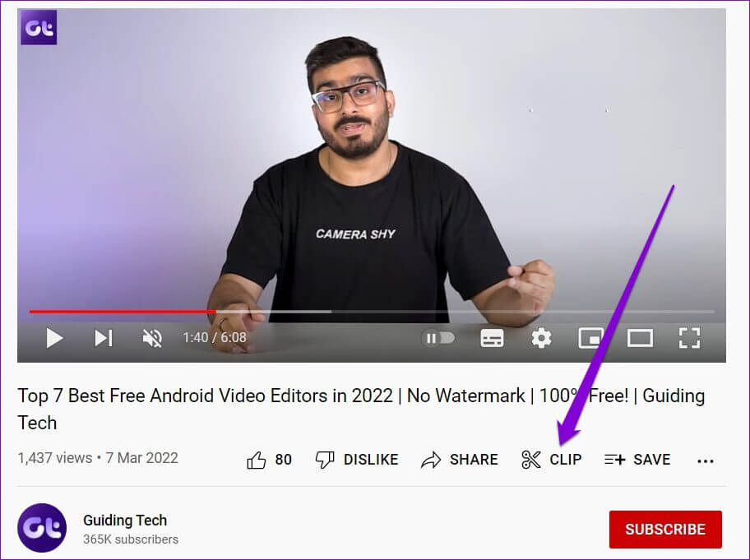Subscribe to Guiding Tech channel
This screenshot has width=750, height=560.
tap(665, 530)
